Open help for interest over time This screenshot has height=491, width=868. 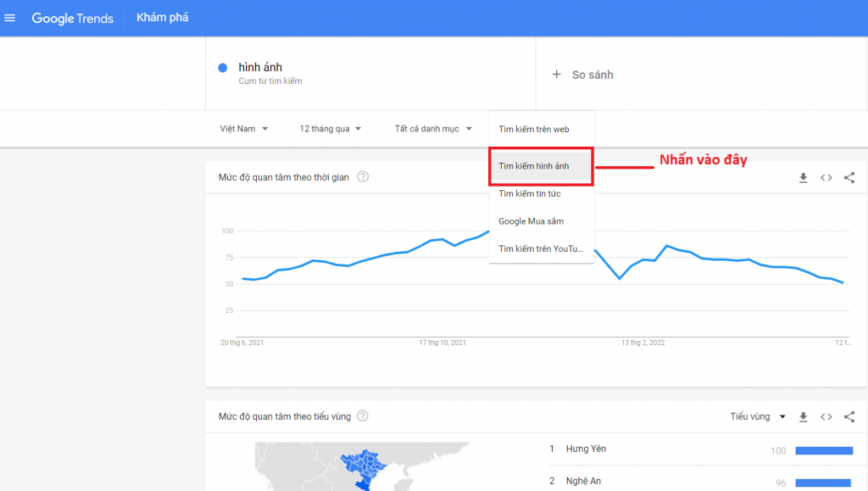(x=363, y=176)
